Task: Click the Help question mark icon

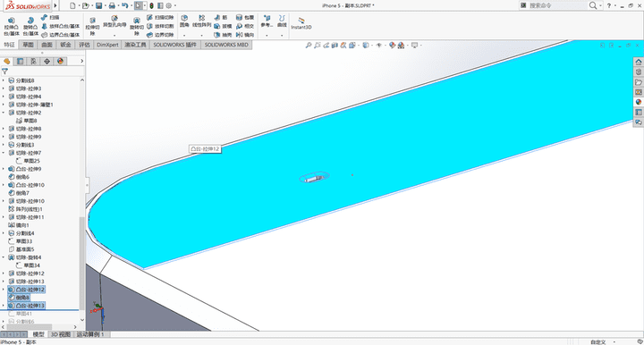Action: 609,5
